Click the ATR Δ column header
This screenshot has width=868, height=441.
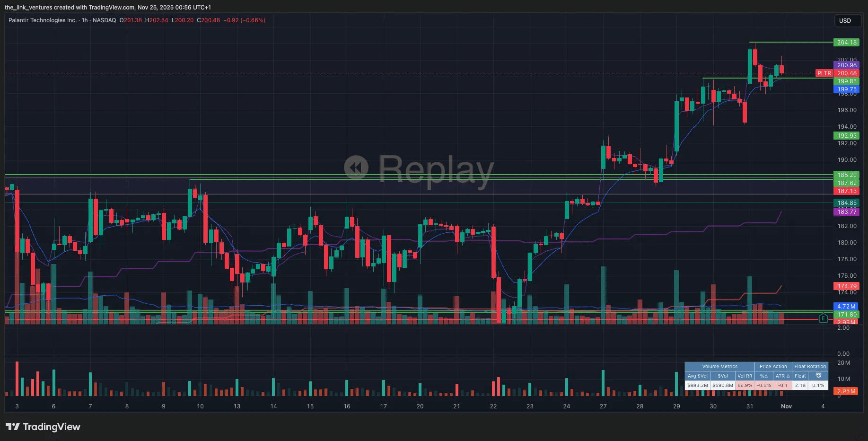782,376
